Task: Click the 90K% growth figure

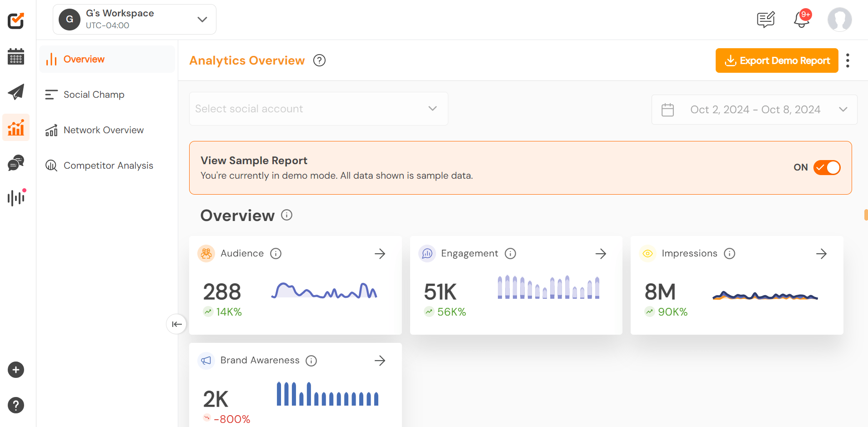Action: tap(672, 312)
